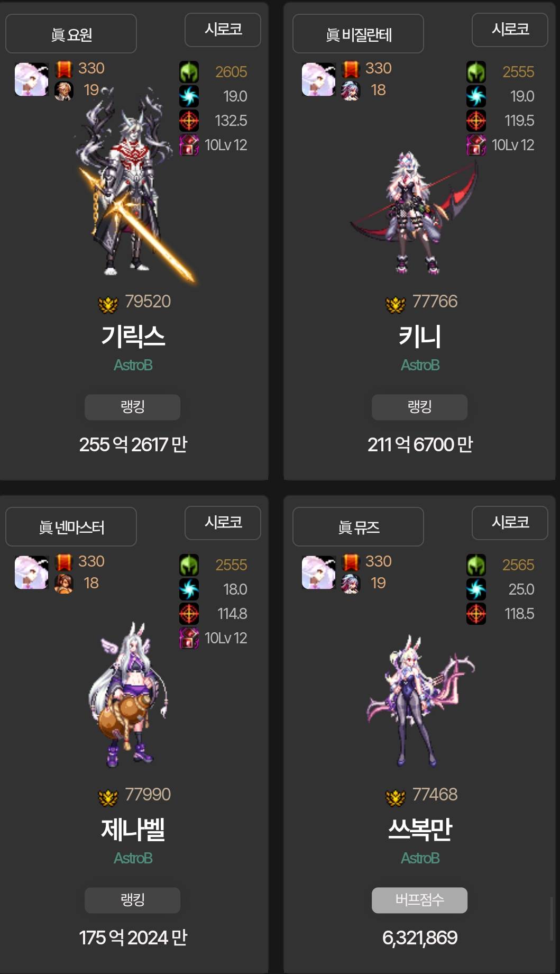
Task: Click the red banner 330 icon on 쓰복만 card
Action: (x=351, y=562)
